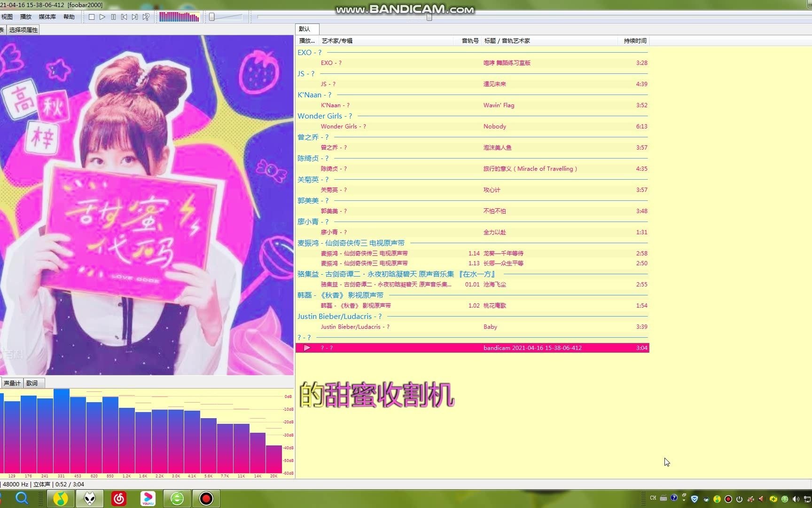The width and height of the screenshot is (812, 508).
Task: Skip to the next track
Action: (135, 17)
